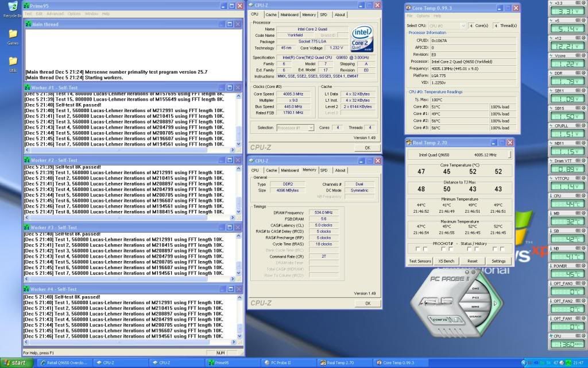This screenshot has width=588, height=368.
Task: Click the horizontal scrollbar in Worker #4 window
Action: [x=129, y=342]
